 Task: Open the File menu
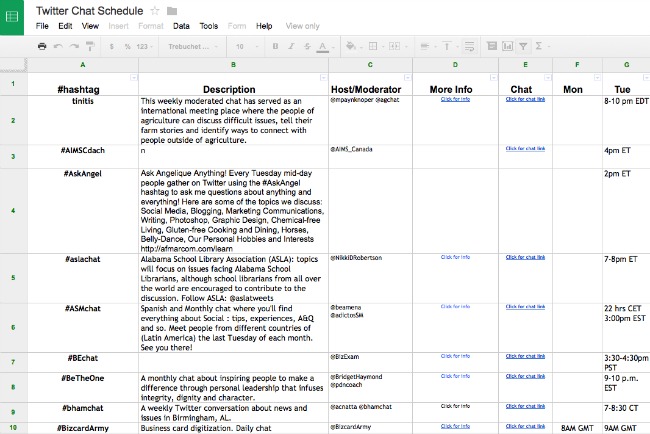pyautogui.click(x=42, y=26)
